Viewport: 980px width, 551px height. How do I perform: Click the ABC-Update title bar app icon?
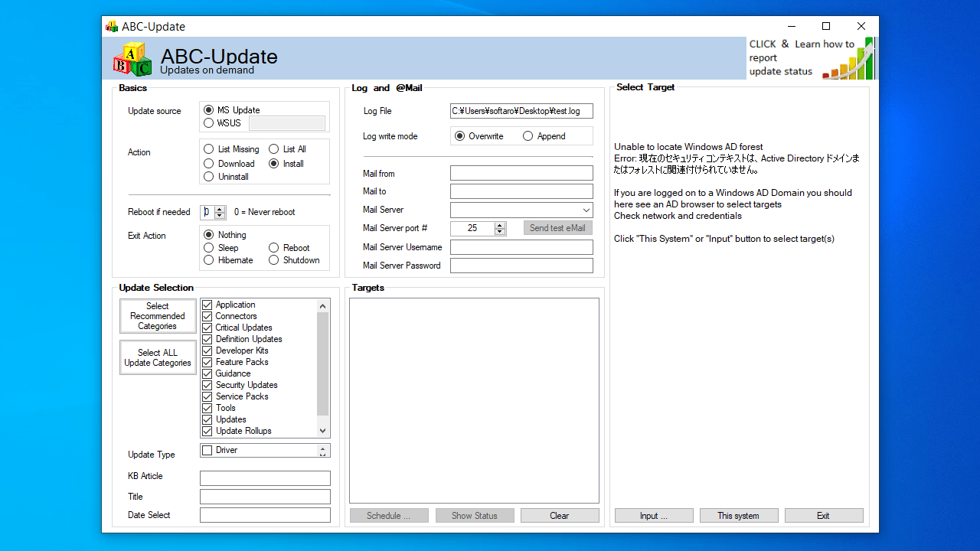coord(112,26)
